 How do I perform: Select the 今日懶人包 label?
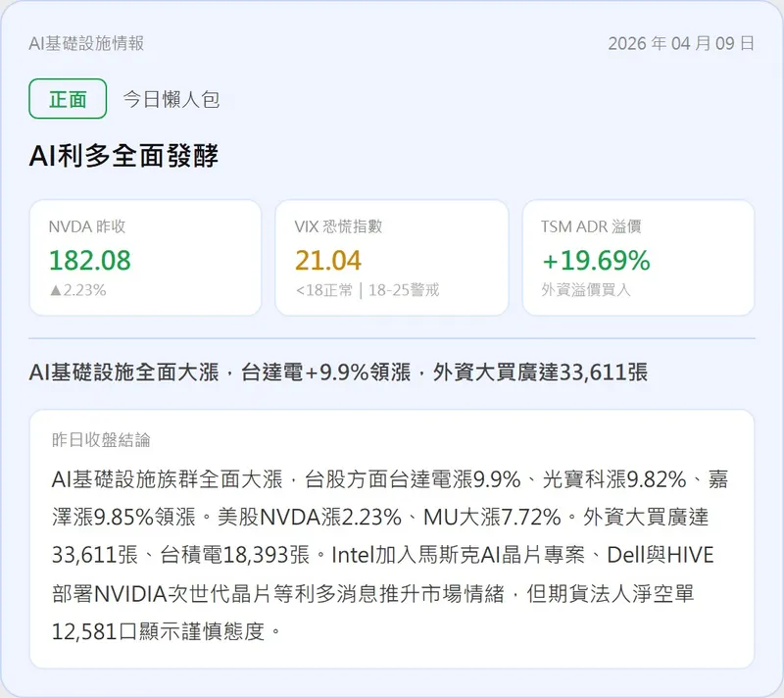tap(171, 99)
